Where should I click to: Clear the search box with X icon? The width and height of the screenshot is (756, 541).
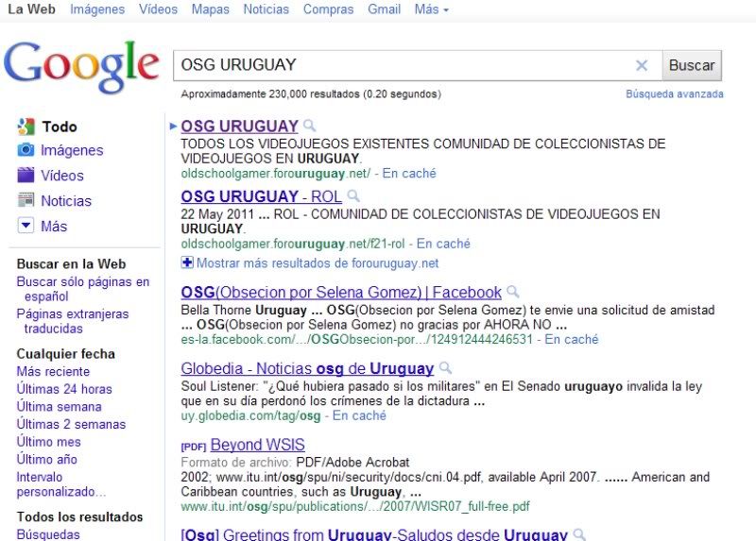click(642, 65)
